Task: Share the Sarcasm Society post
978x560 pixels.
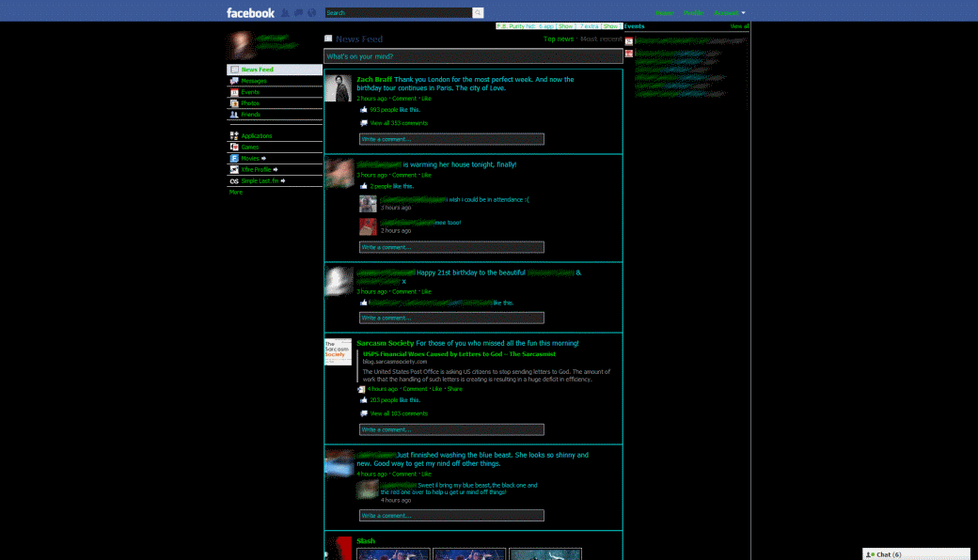Action: [x=455, y=389]
